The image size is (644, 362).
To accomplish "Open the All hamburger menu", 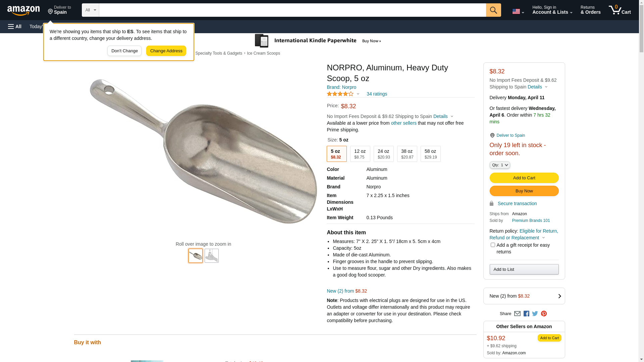I will [x=15, y=26].
